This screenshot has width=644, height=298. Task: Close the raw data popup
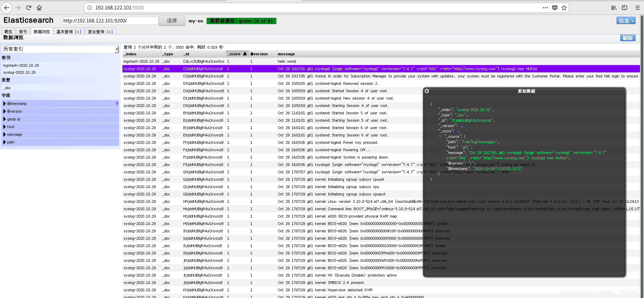[x=427, y=91]
